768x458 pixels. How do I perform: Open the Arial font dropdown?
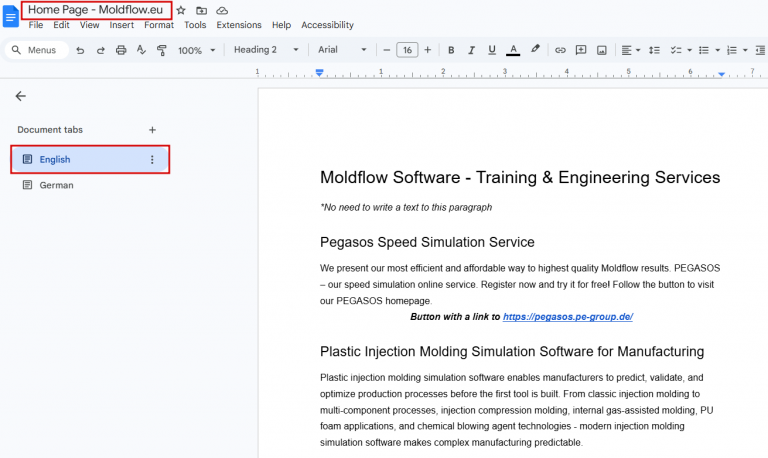coord(342,50)
